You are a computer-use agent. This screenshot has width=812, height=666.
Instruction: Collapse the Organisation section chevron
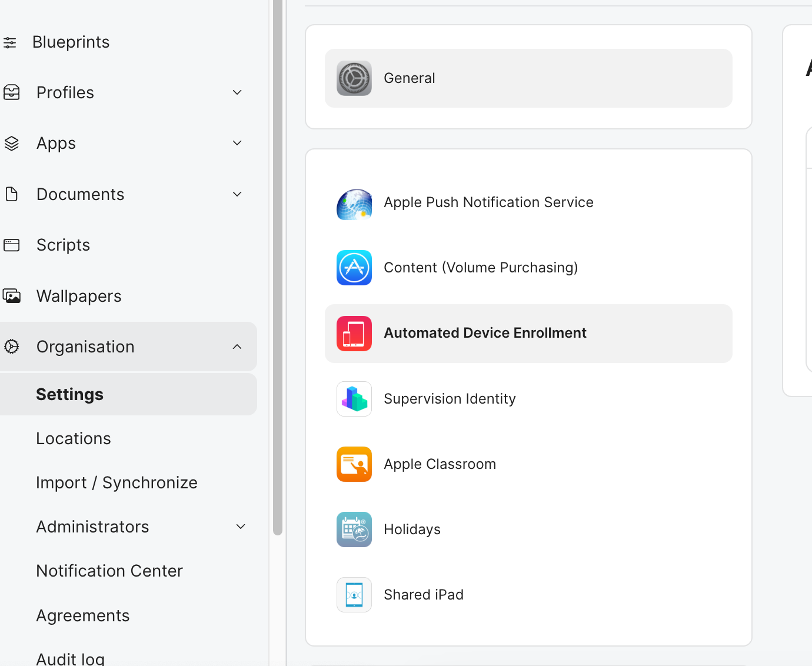click(x=237, y=347)
